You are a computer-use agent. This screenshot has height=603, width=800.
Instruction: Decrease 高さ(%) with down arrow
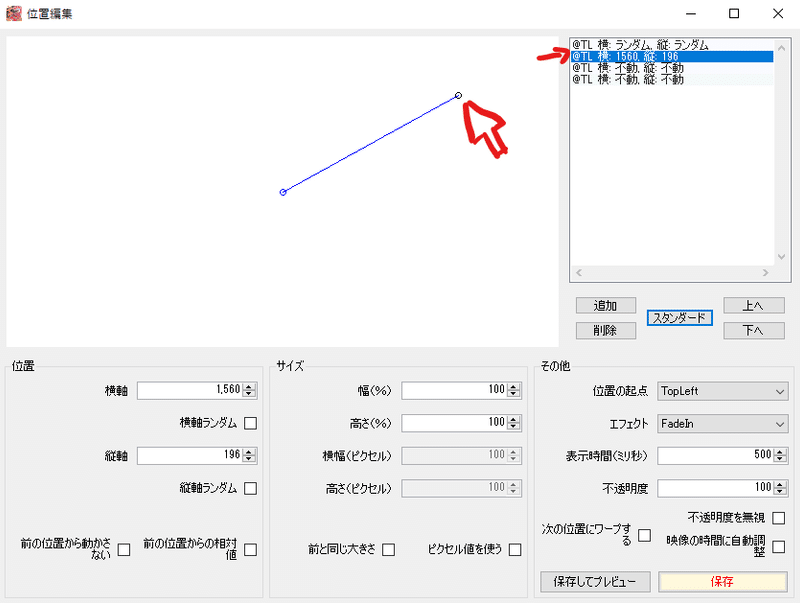pos(514,427)
